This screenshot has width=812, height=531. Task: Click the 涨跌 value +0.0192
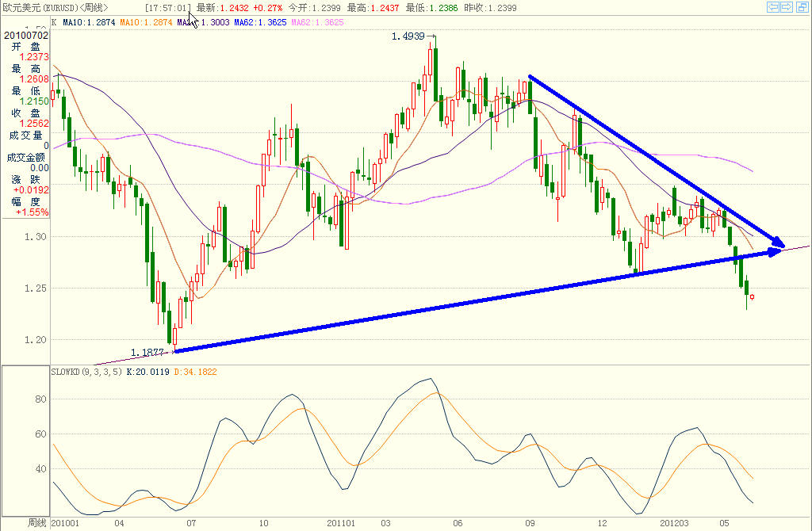tap(31, 190)
